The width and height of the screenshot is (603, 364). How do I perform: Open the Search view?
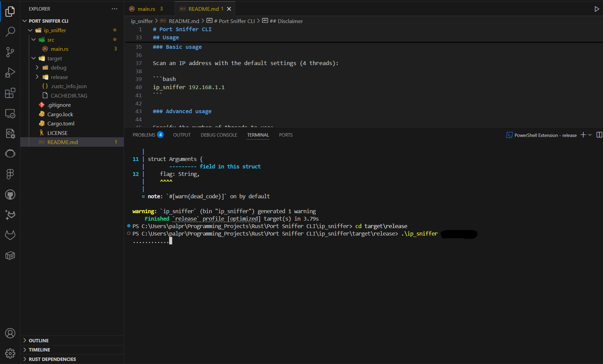[x=10, y=31]
